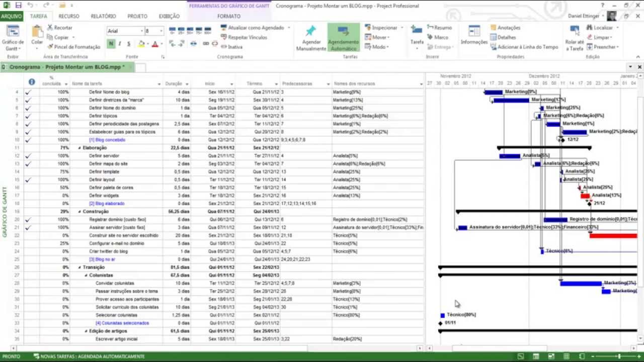Image resolution: width=644 pixels, height=362 pixels.
Task: Click the Recortar cut command
Action: (x=59, y=28)
